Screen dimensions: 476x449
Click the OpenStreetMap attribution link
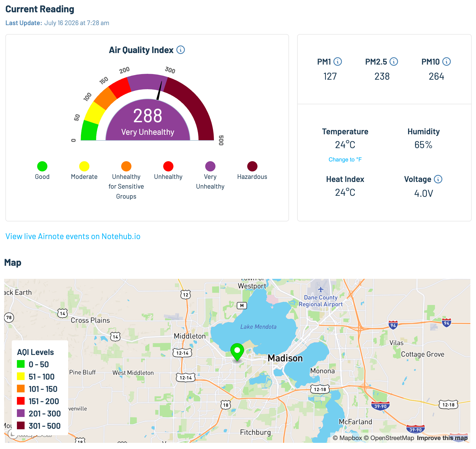click(x=389, y=438)
